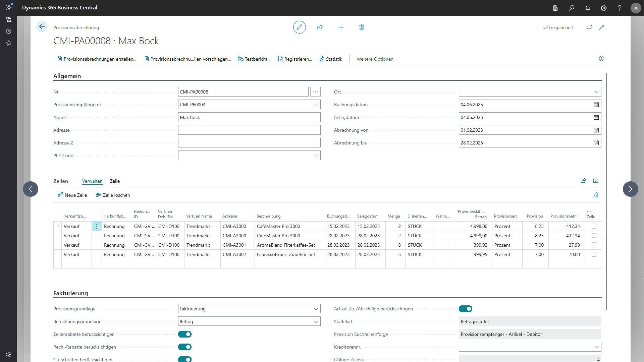Switch to the Zeile tab
The height and width of the screenshot is (362, 644).
point(115,181)
